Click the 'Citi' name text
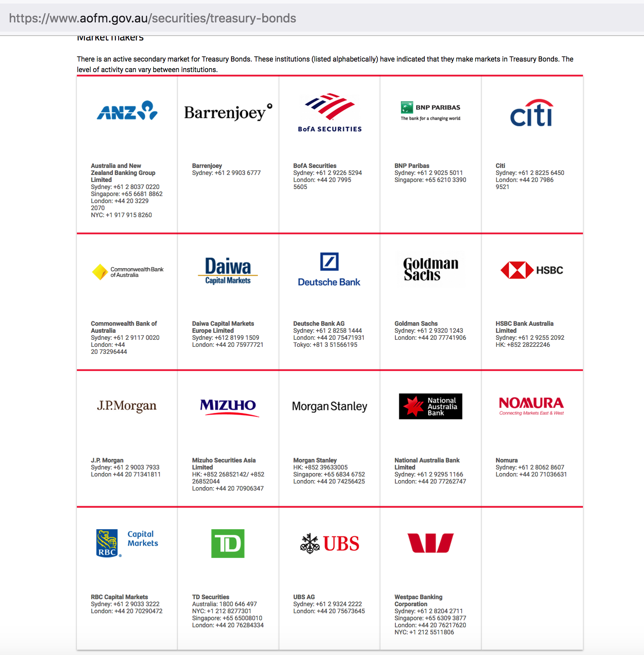 point(500,166)
